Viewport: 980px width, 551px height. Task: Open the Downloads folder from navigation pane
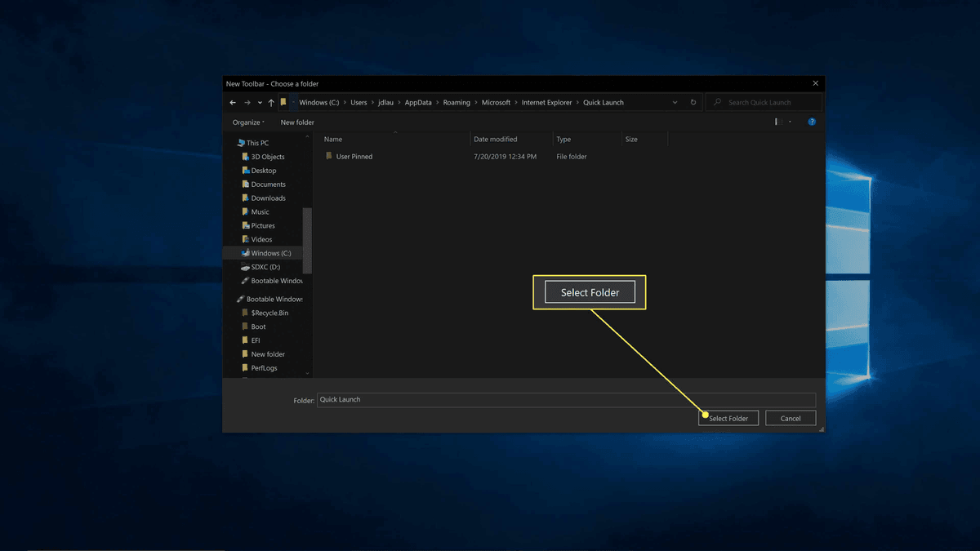point(264,198)
